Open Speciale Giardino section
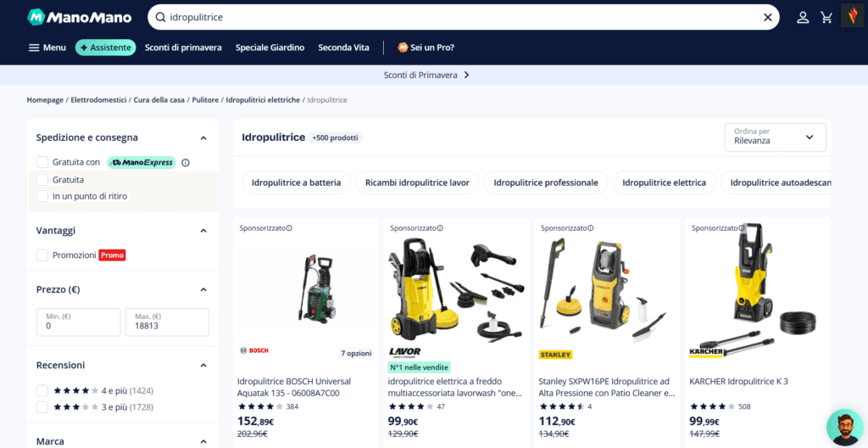Screen dimensions: 868x448 coord(270,48)
